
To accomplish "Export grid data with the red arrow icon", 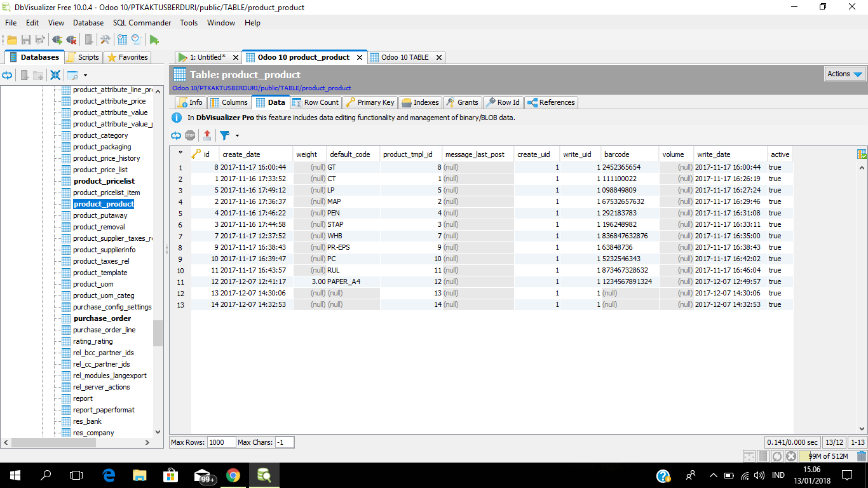I will (207, 135).
